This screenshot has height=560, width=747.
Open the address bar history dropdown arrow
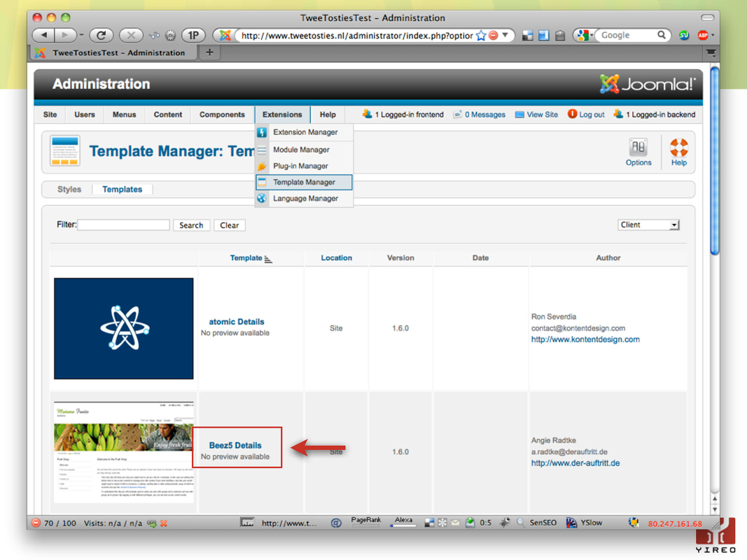pyautogui.click(x=505, y=35)
